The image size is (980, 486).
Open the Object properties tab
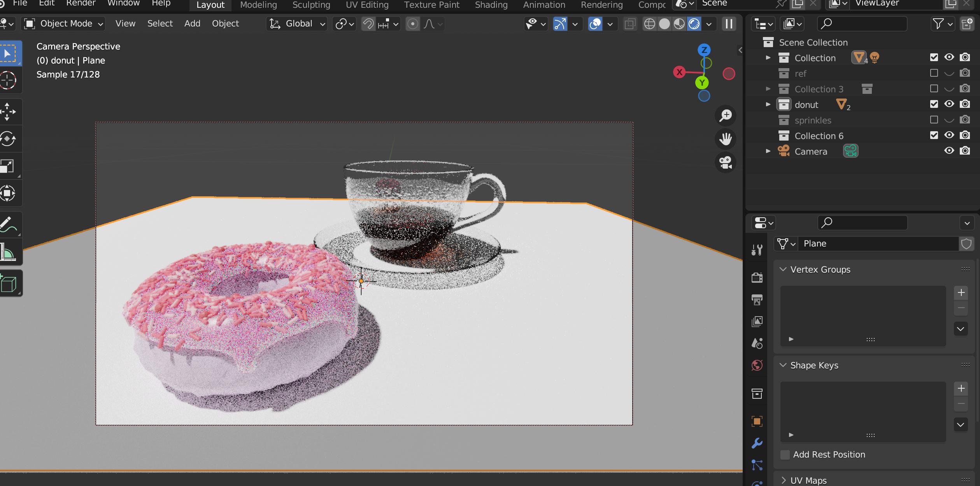click(x=757, y=421)
